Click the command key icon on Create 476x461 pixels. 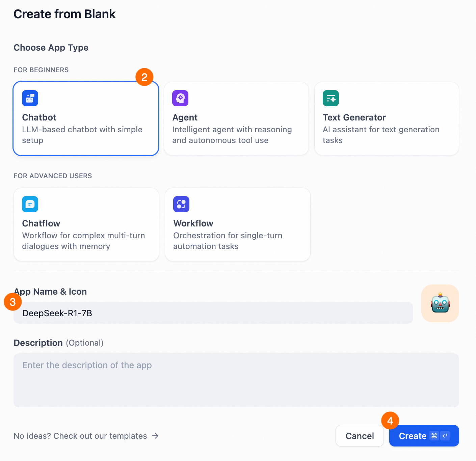pyautogui.click(x=434, y=436)
